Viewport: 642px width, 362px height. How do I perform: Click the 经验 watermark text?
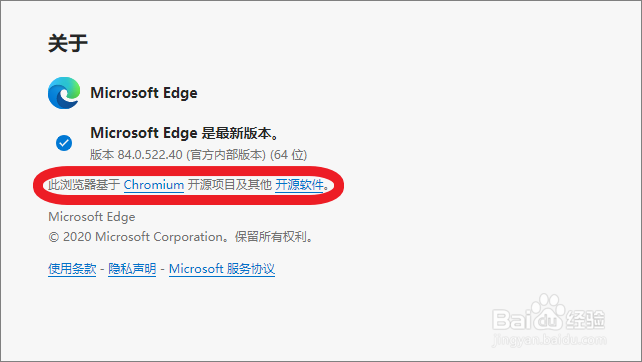tap(585, 319)
